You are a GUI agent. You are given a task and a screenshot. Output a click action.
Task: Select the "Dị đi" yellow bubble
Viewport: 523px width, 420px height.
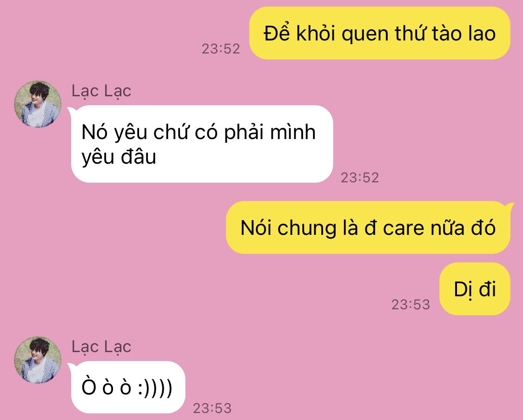(475, 289)
